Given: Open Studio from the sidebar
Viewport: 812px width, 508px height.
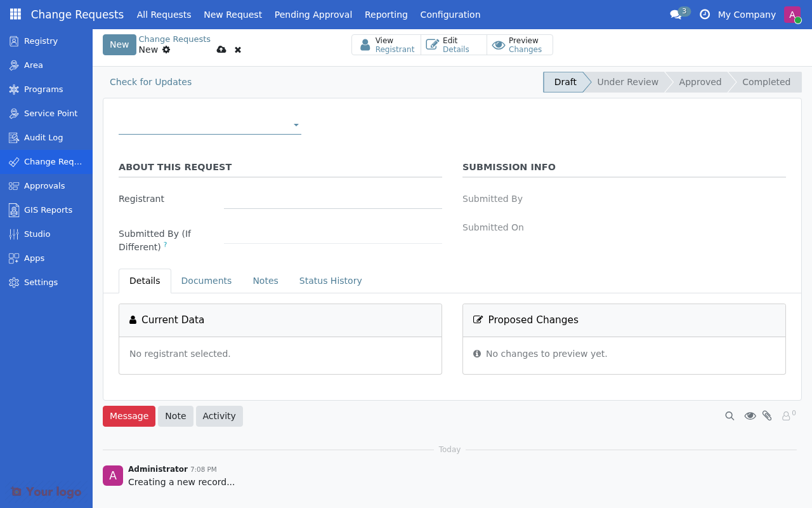Looking at the screenshot, I should tap(36, 234).
